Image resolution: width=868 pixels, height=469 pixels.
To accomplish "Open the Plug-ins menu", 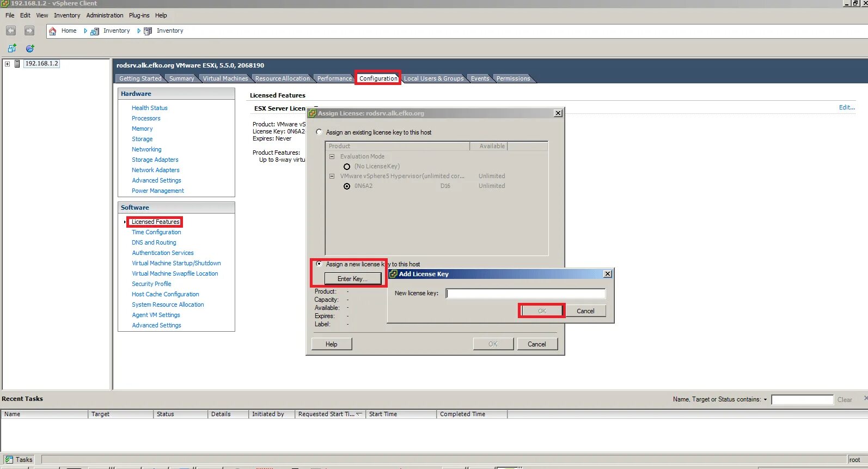I will click(139, 15).
